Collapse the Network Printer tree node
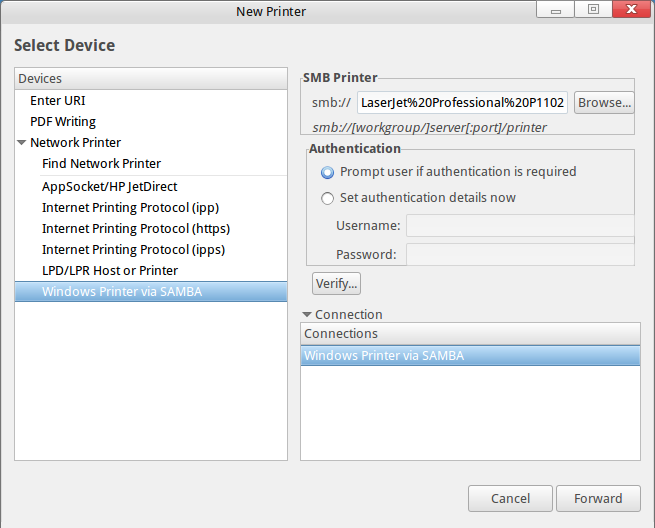655x528 pixels. pyautogui.click(x=22, y=143)
